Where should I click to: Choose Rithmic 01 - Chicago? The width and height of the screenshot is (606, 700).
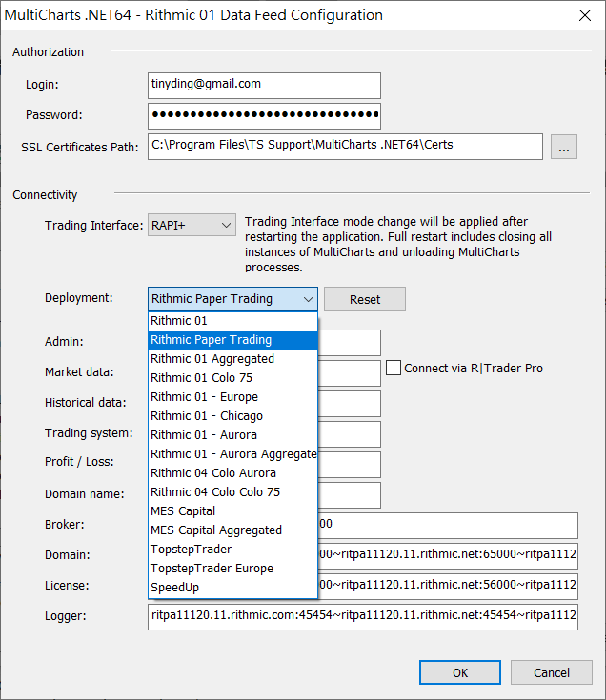pos(232,416)
